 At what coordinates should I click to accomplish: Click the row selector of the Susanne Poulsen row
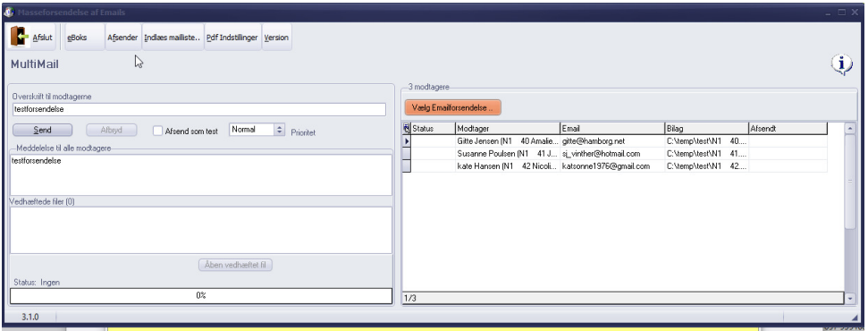(407, 154)
